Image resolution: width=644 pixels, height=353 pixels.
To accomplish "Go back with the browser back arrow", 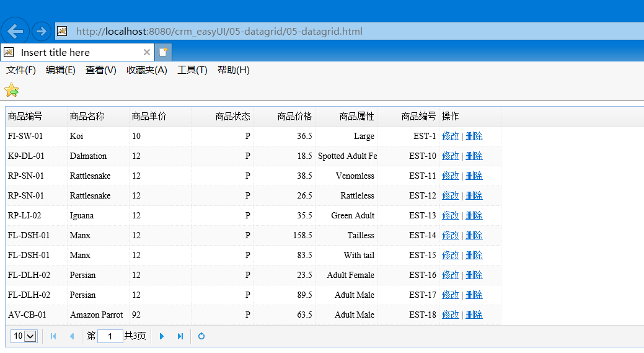I will (x=15, y=31).
